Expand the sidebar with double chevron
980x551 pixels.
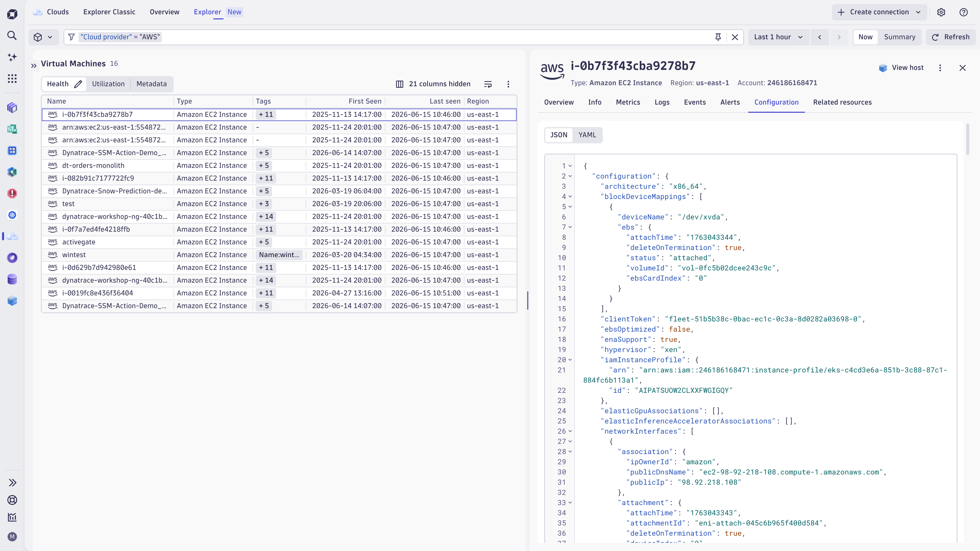12,483
